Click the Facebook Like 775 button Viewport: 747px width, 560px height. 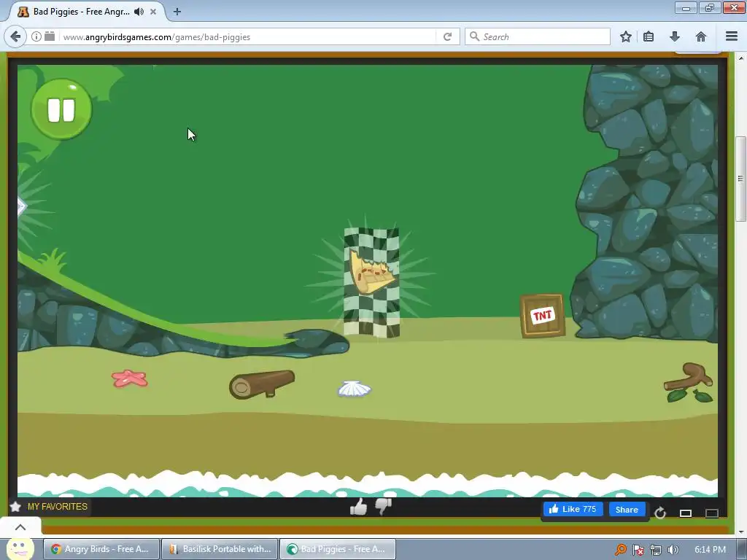click(573, 509)
